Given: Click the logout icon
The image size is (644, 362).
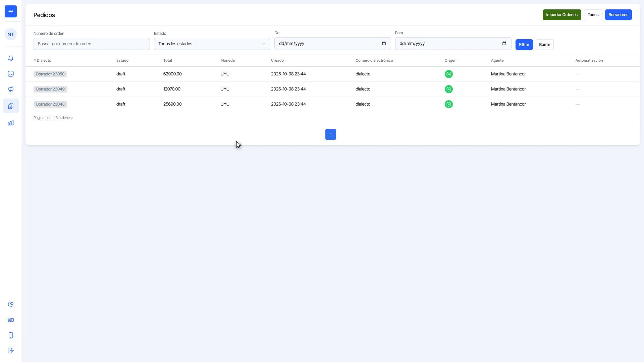Looking at the screenshot, I should click(11, 351).
